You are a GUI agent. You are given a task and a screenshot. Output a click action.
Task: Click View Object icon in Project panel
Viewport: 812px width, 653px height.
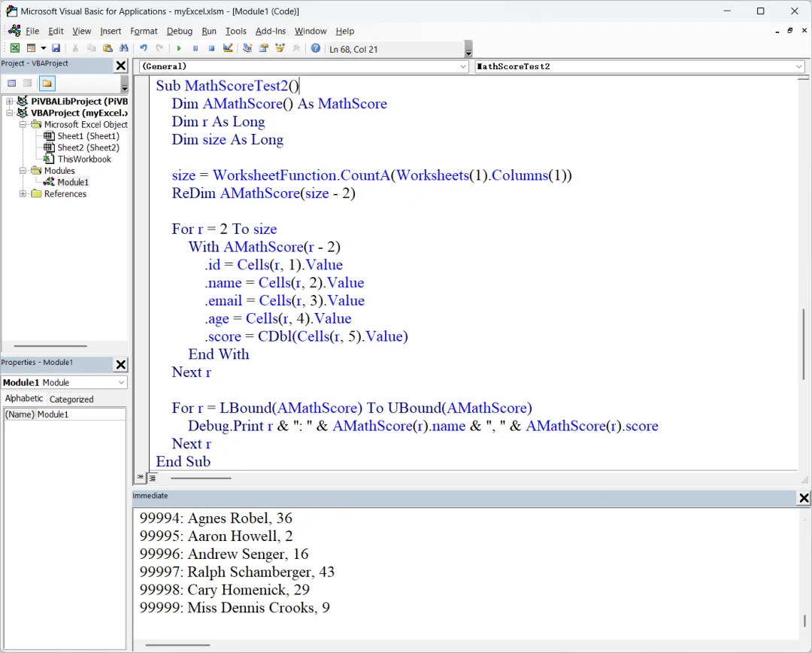pyautogui.click(x=28, y=84)
